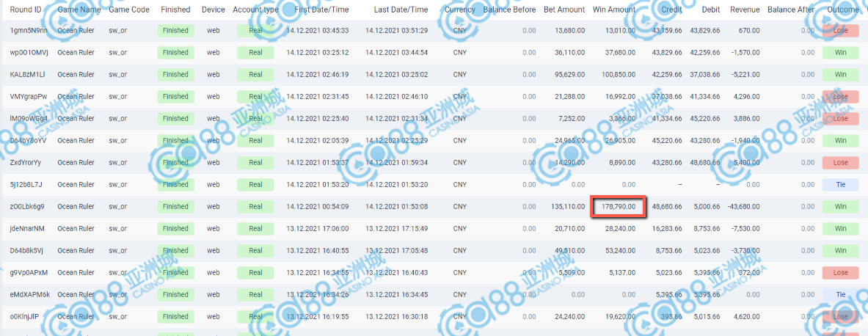Click Win outcome badge for round zO0Lbk6g9
The width and height of the screenshot is (868, 336).
pos(840,206)
